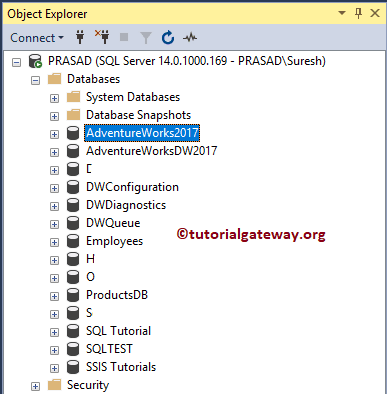Viewport: 387px width, 394px height.
Task: Expand the O database node
Action: click(54, 278)
